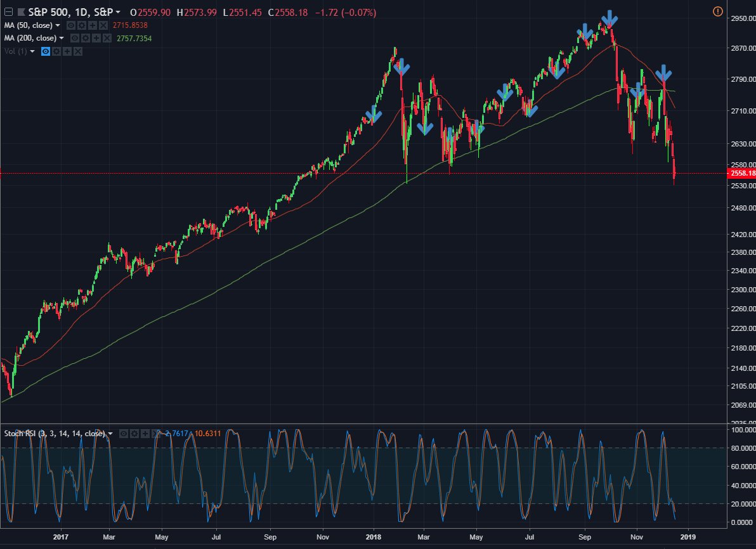Click the high value 2573.99
The width and height of the screenshot is (756, 549).
[x=200, y=13]
